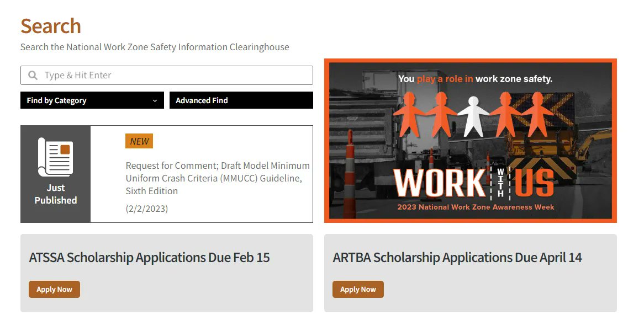The height and width of the screenshot is (331, 644).
Task: Open the Work With Us awareness week banner
Action: (x=470, y=141)
